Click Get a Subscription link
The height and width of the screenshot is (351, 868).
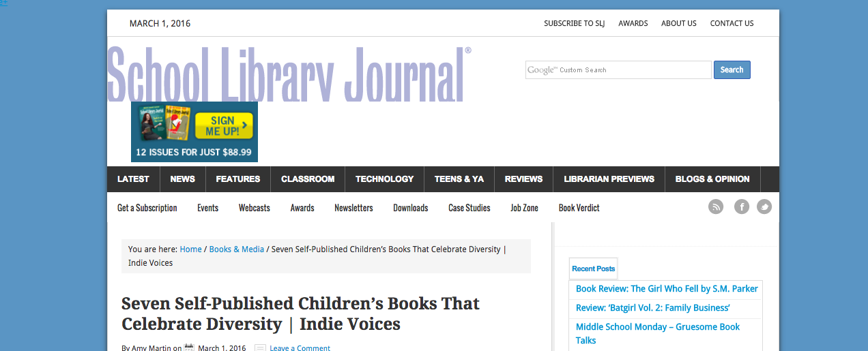coord(147,208)
